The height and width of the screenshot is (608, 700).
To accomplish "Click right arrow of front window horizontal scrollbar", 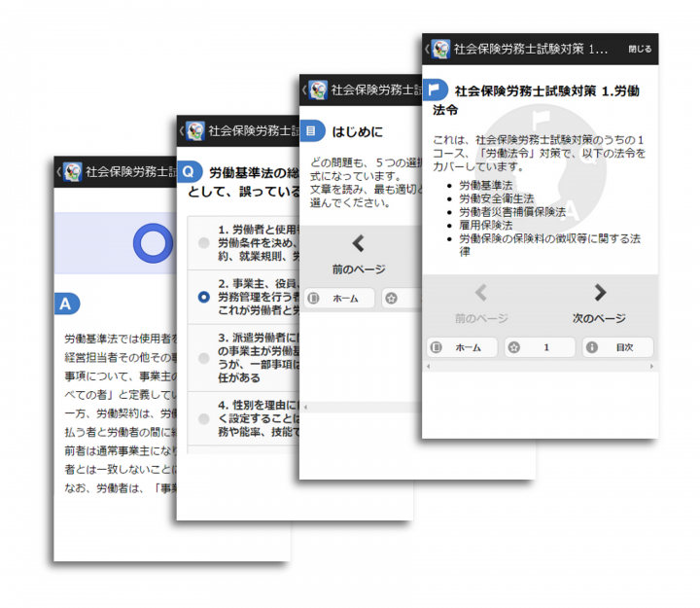I will point(651,367).
